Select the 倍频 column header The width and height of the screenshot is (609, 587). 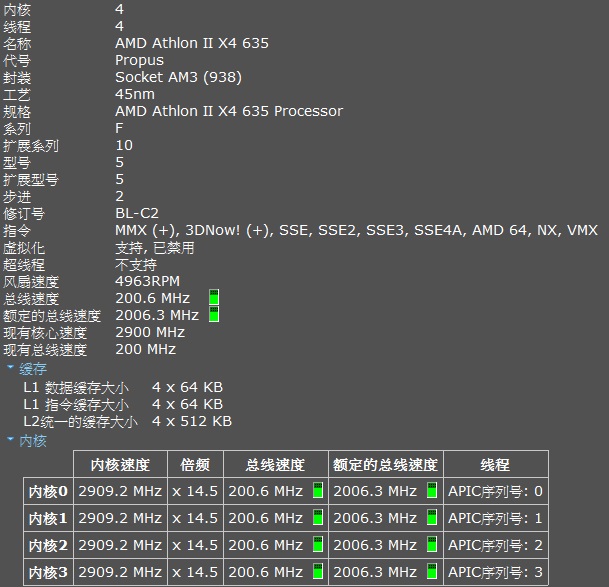click(x=195, y=464)
